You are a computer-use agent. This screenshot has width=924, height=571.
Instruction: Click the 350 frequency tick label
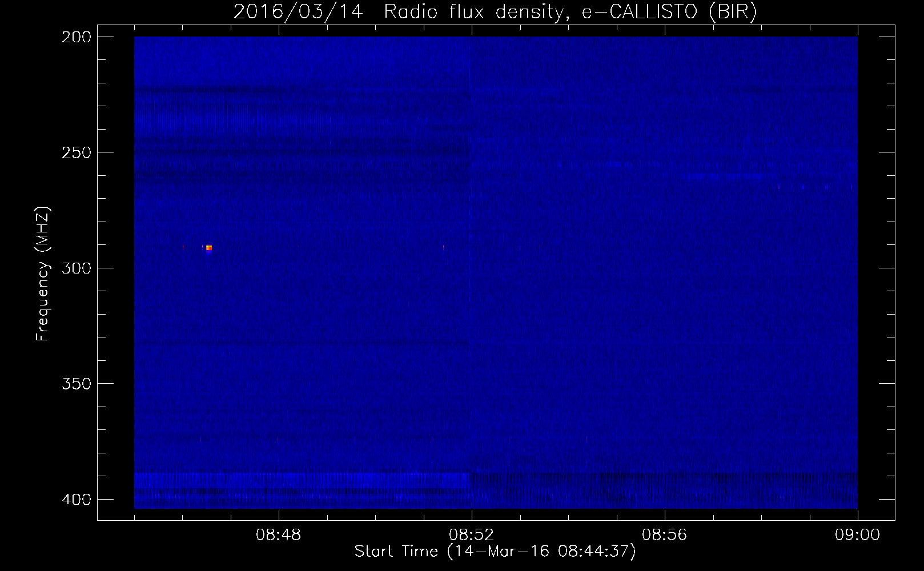[x=76, y=383]
